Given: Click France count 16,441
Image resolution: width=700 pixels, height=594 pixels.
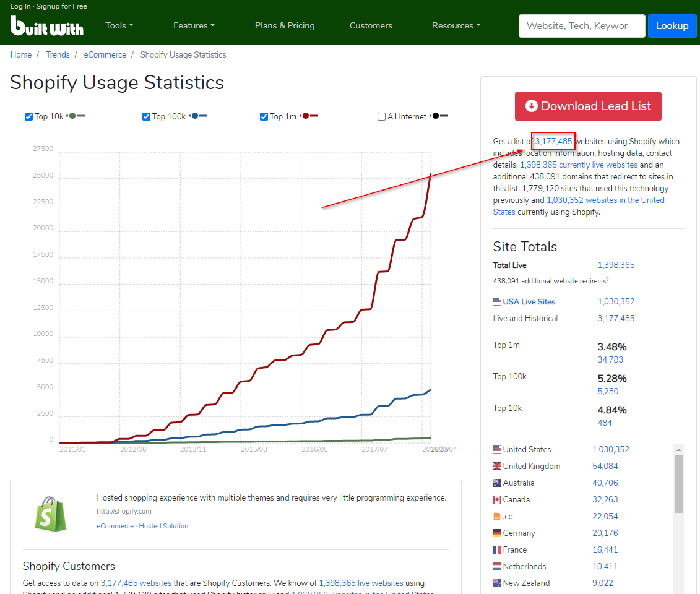Looking at the screenshot, I should coord(605,550).
